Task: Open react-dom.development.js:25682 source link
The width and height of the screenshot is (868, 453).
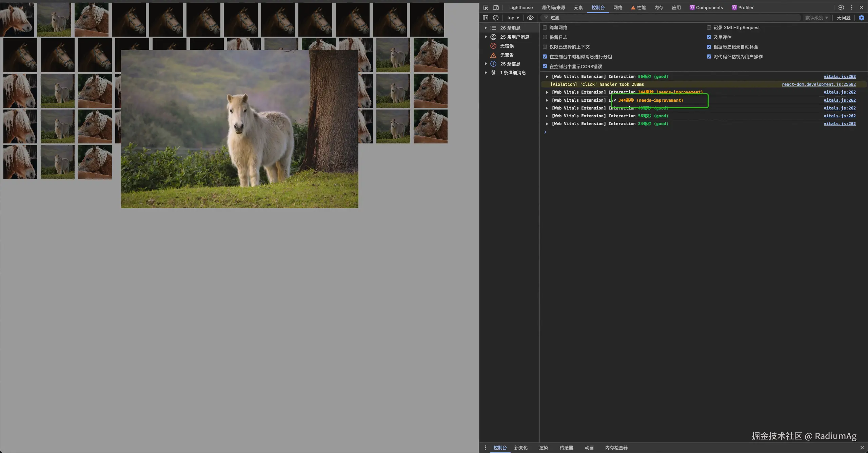Action: coord(818,84)
